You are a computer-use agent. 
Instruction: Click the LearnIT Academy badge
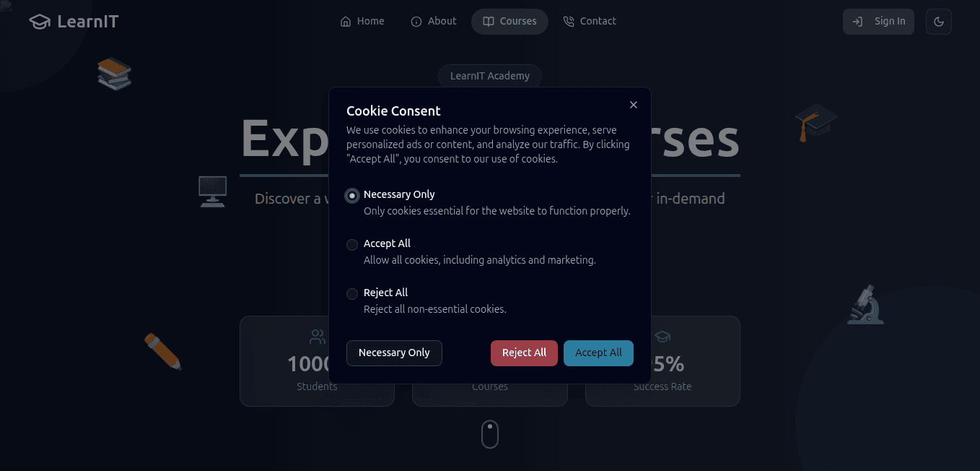[490, 76]
